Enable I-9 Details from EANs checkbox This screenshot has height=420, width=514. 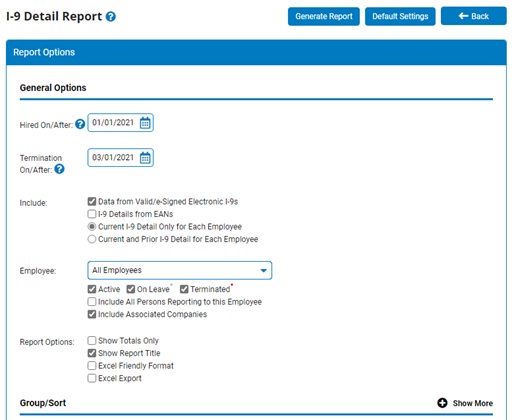click(x=92, y=214)
